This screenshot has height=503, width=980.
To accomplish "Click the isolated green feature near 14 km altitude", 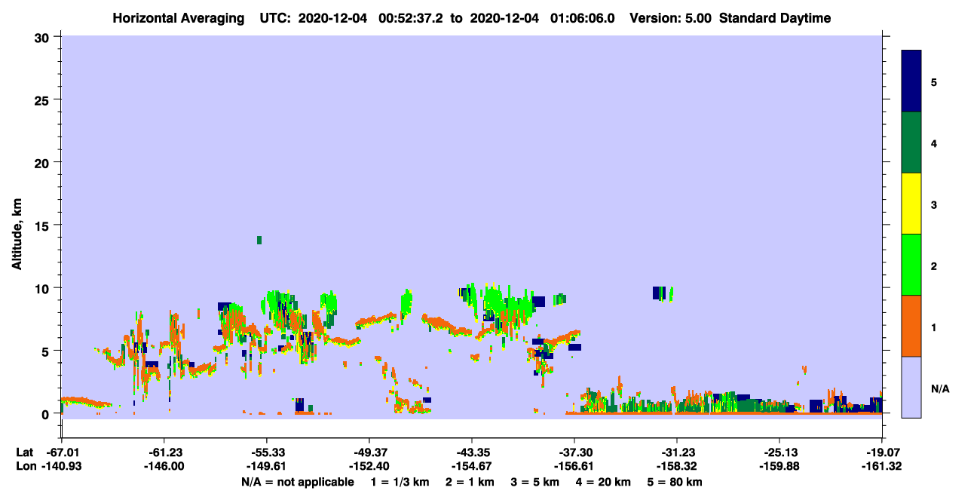I will click(x=259, y=240).
